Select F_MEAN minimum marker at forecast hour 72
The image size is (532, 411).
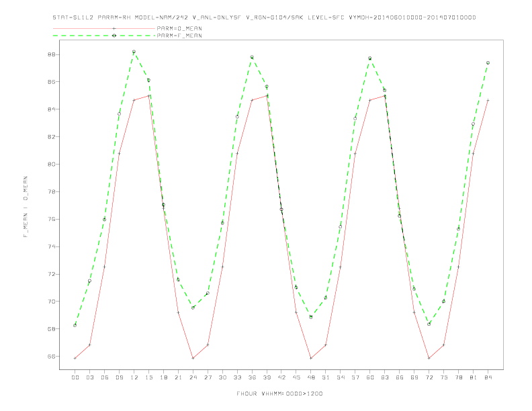tap(429, 324)
